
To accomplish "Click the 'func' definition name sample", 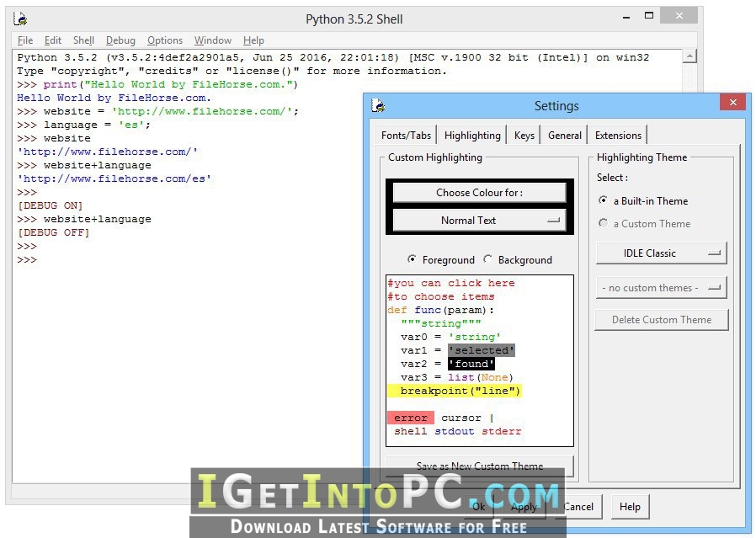I will pyautogui.click(x=428, y=310).
